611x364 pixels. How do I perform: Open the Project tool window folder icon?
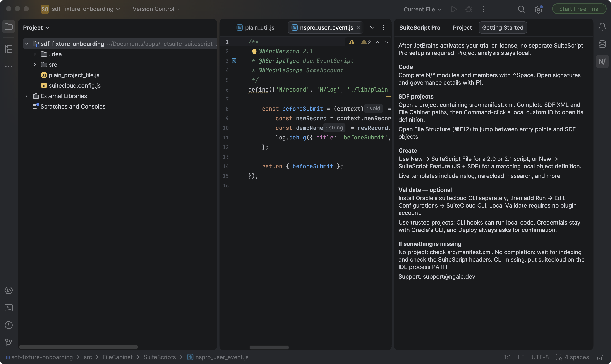click(x=9, y=27)
